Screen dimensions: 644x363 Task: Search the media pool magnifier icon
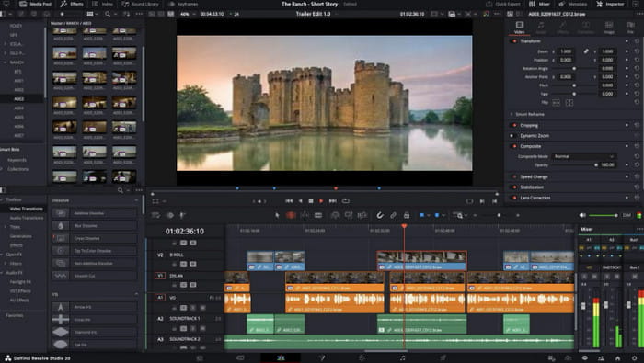tap(108, 14)
